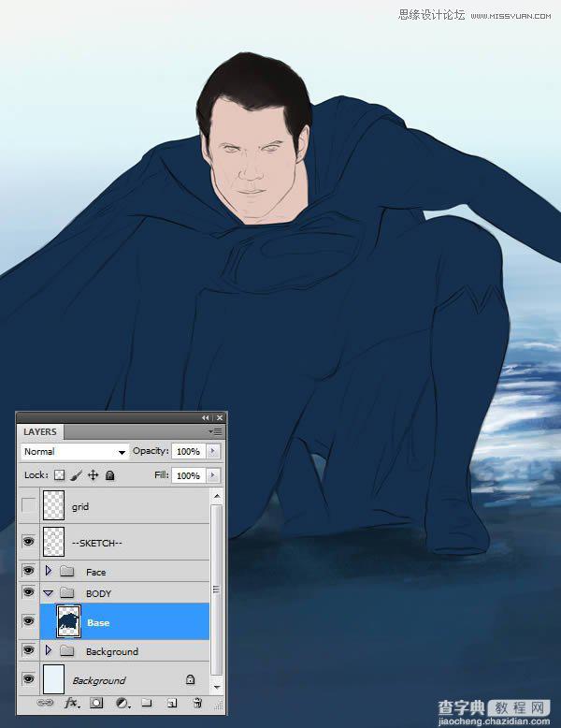Viewport: 561px width, 728px height.
Task: Open Layers panel options menu
Action: pyautogui.click(x=215, y=431)
